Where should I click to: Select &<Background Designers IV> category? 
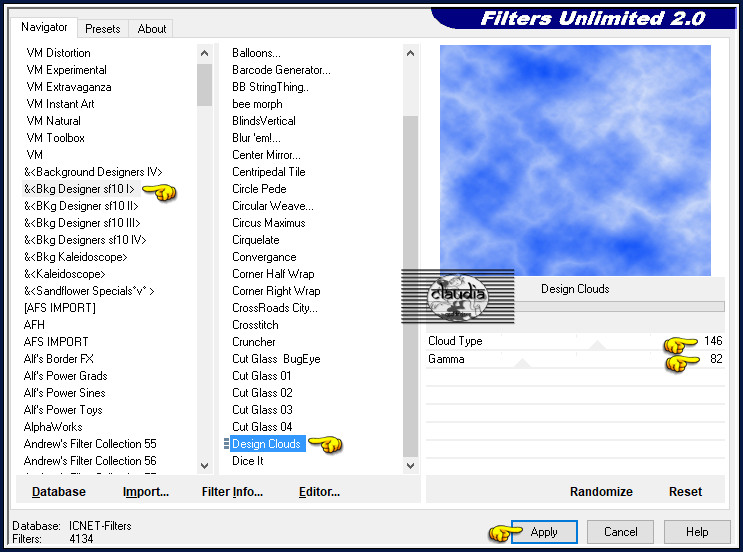click(x=93, y=172)
